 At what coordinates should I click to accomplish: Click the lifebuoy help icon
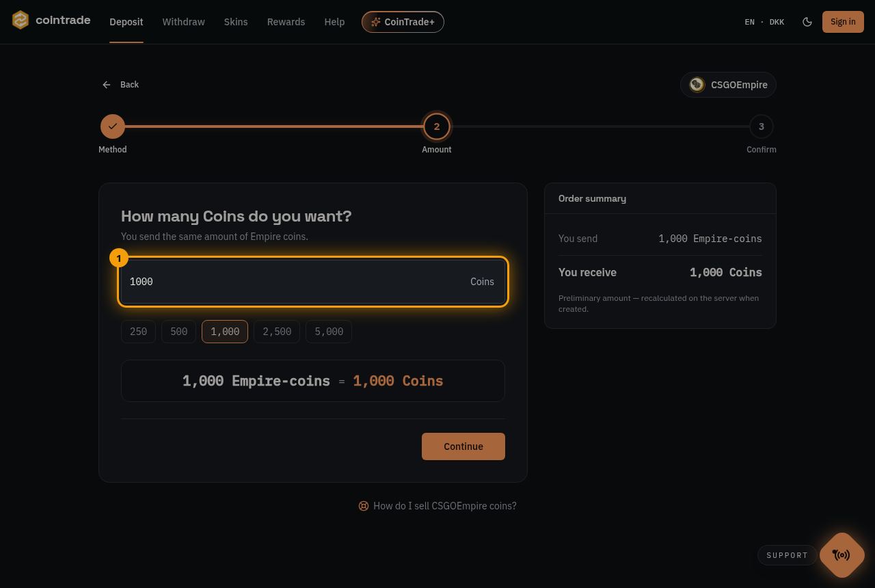tap(364, 506)
